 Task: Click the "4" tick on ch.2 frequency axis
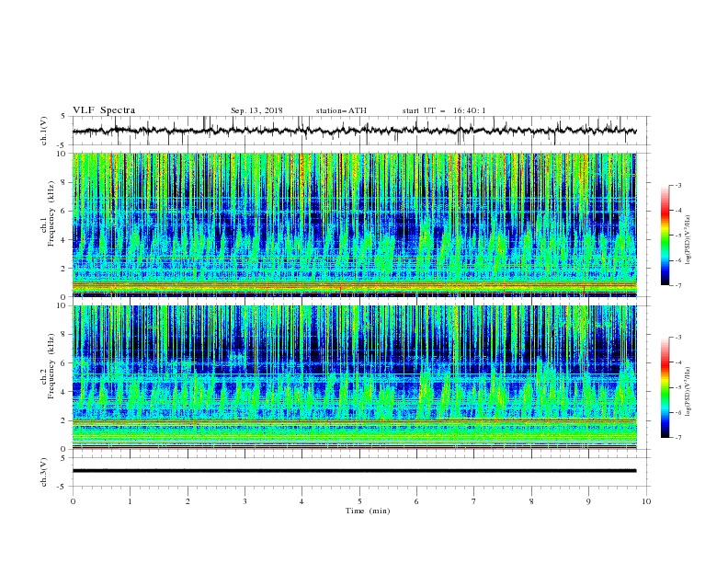click(x=65, y=392)
